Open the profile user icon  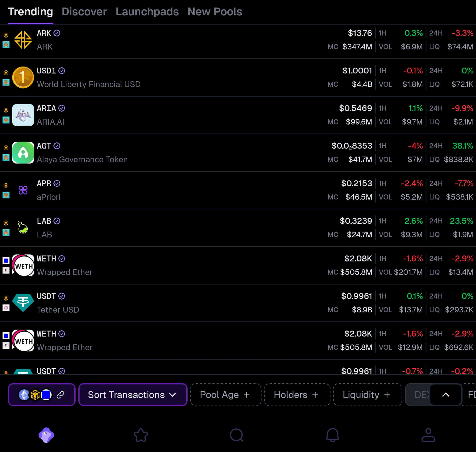click(428, 435)
